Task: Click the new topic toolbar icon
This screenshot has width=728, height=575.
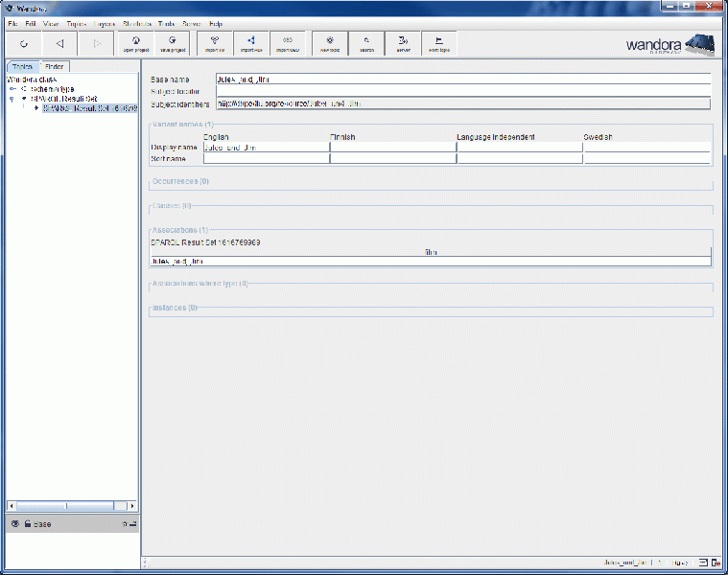Action: (x=330, y=43)
